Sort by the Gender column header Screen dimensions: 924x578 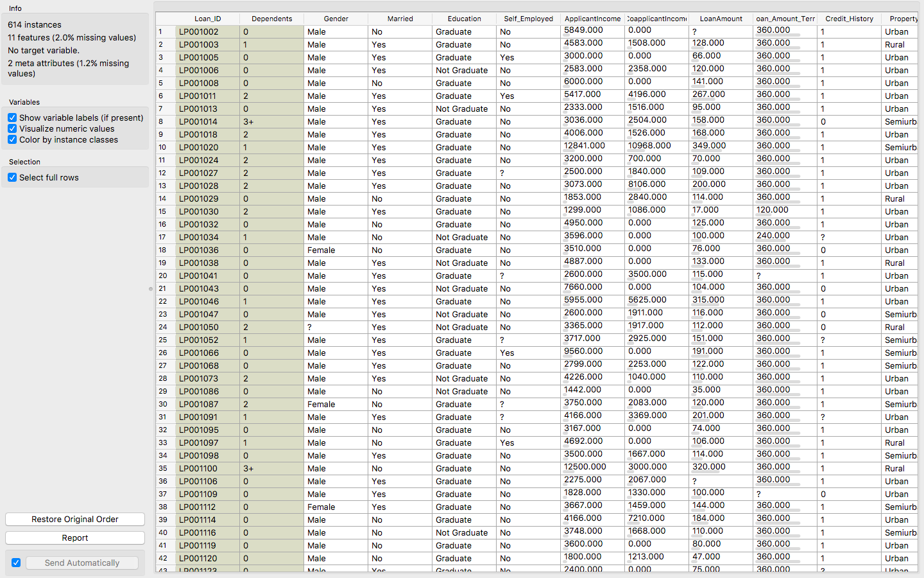click(336, 19)
